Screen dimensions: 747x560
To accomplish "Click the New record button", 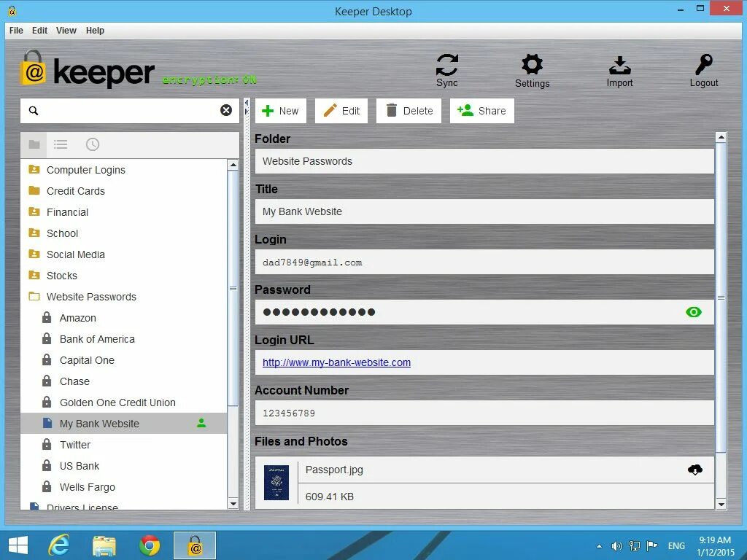I will (x=281, y=111).
